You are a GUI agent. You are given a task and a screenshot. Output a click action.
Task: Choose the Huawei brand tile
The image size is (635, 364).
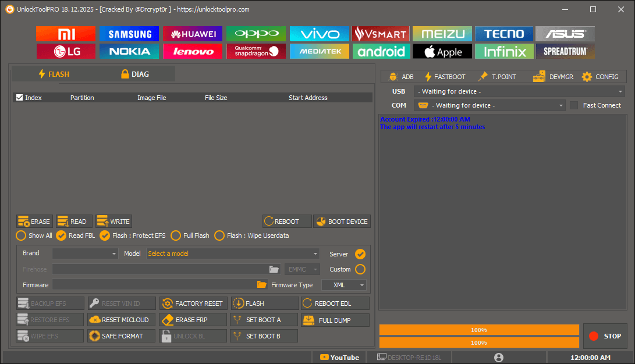pyautogui.click(x=193, y=34)
